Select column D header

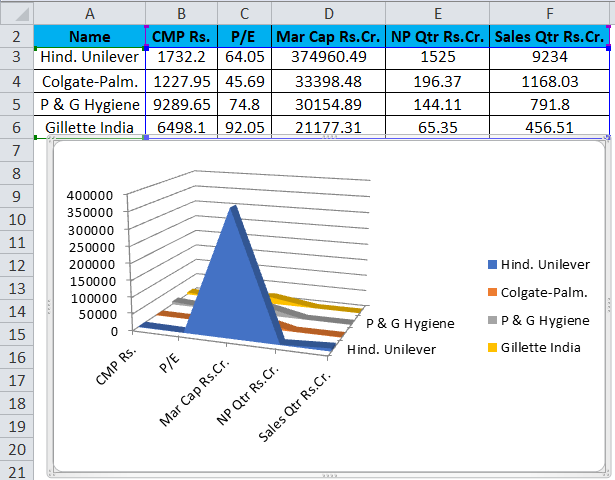(328, 14)
